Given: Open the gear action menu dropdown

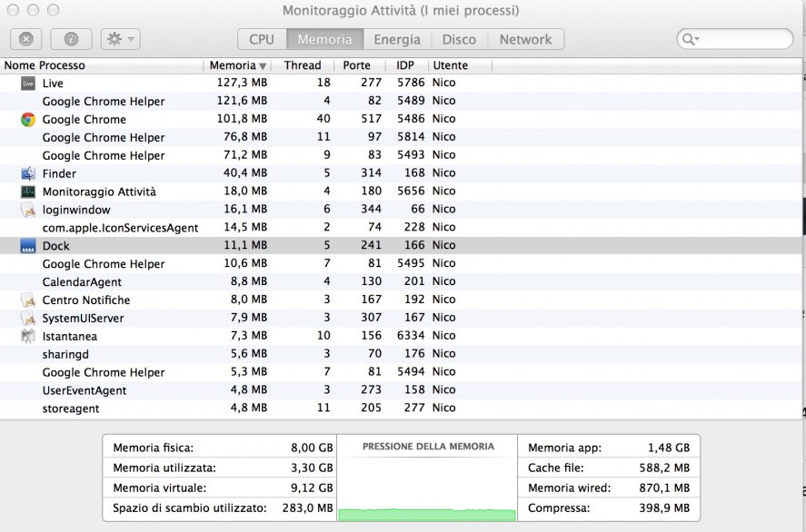Looking at the screenshot, I should click(120, 39).
